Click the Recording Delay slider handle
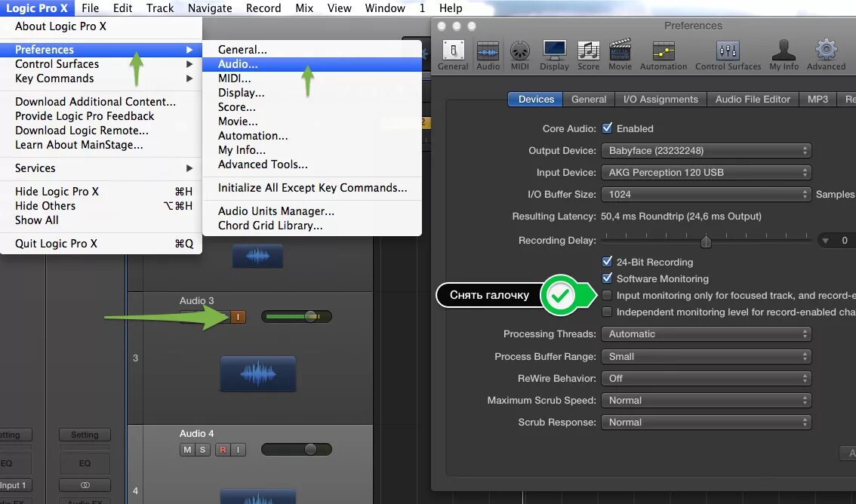Screen dimensions: 856x504 point(706,241)
